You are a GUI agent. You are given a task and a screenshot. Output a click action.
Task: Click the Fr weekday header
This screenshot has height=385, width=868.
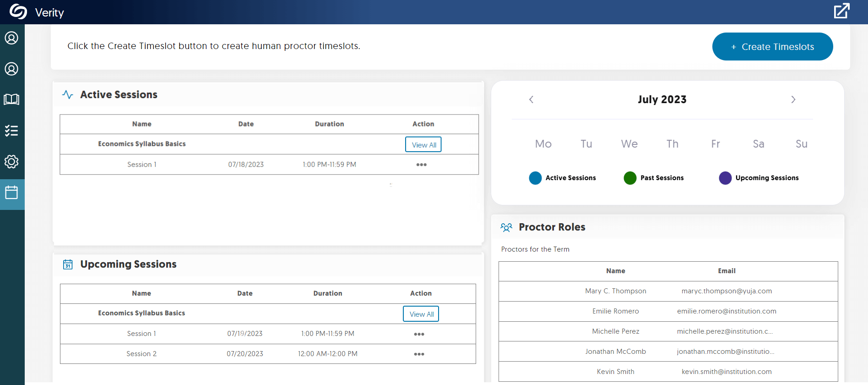click(716, 144)
